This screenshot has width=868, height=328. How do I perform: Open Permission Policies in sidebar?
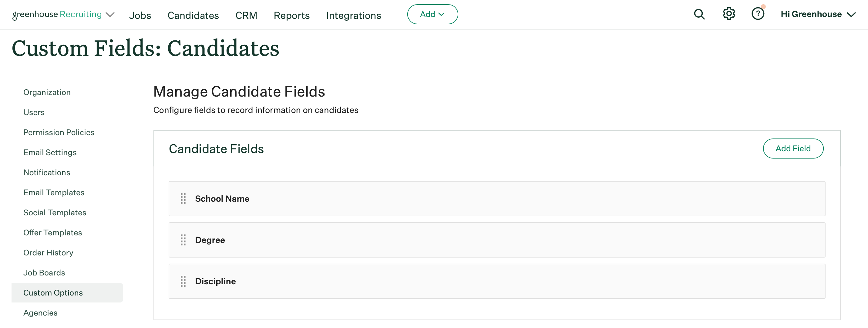point(59,132)
